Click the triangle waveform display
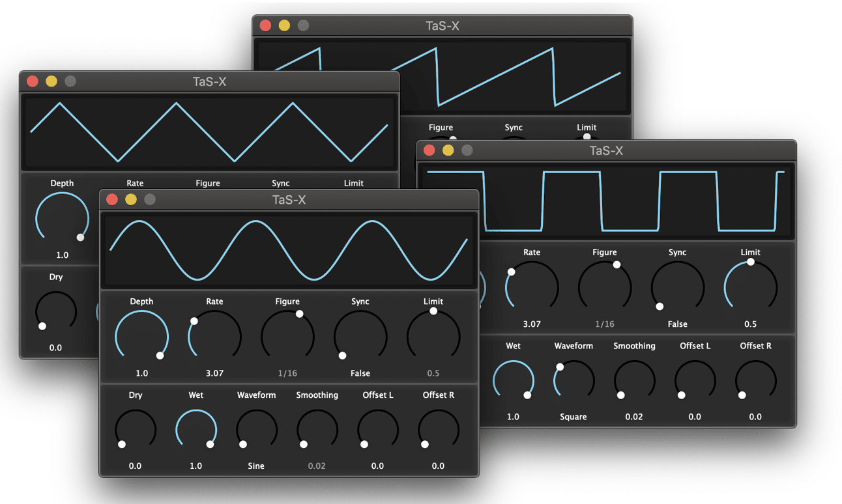Image resolution: width=842 pixels, height=504 pixels. [x=209, y=132]
